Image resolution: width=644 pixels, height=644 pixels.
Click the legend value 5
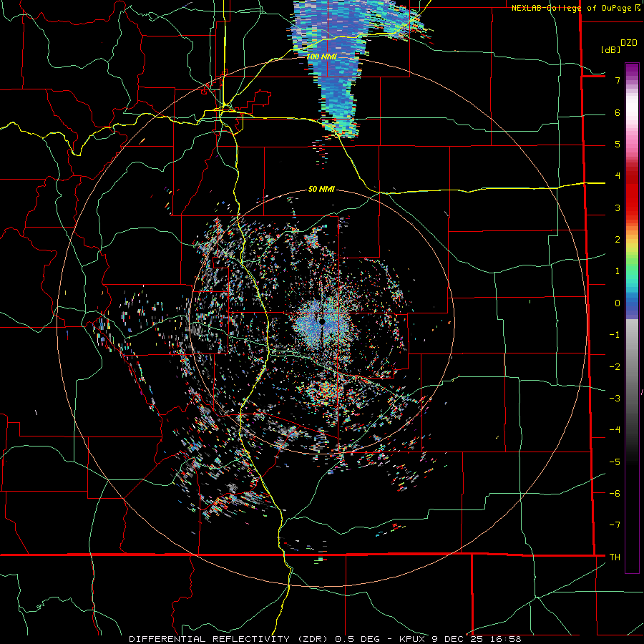click(x=618, y=144)
